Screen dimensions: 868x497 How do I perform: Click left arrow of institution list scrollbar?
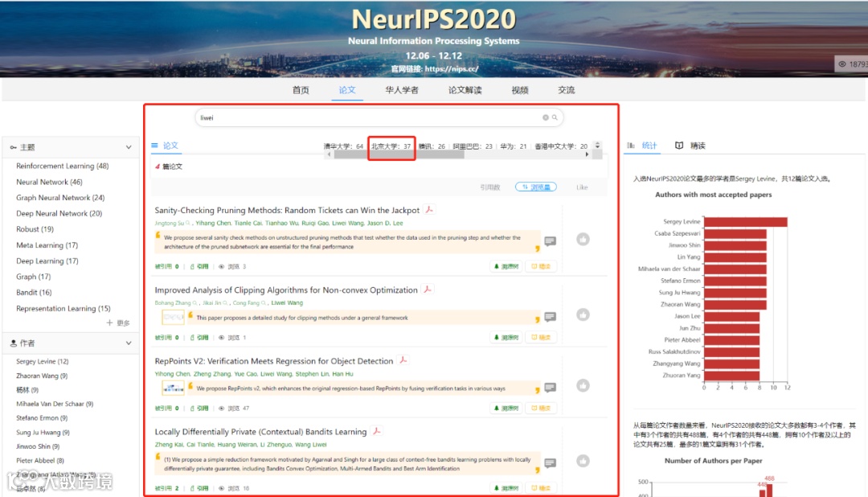(330, 154)
